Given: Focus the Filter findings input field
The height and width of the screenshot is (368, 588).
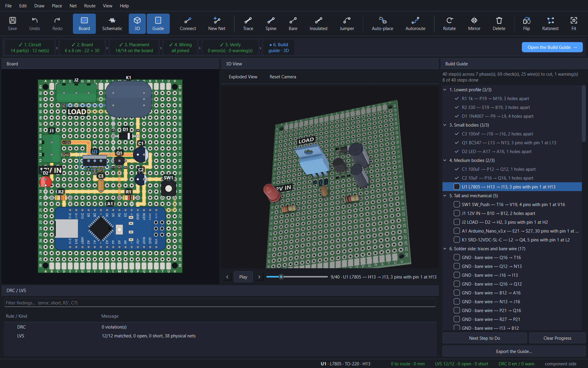Looking at the screenshot, I should pyautogui.click(x=220, y=303).
